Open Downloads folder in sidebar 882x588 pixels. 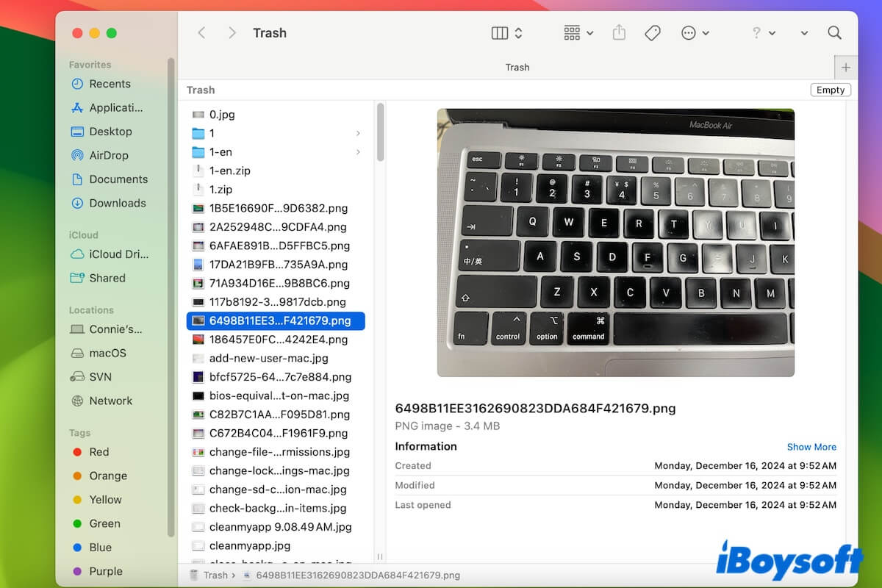coord(117,203)
